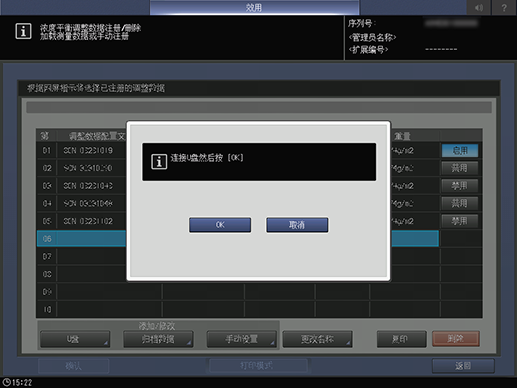Toggle the 禁用 button for row 02
Image resolution: width=517 pixels, height=388 pixels.
point(460,168)
